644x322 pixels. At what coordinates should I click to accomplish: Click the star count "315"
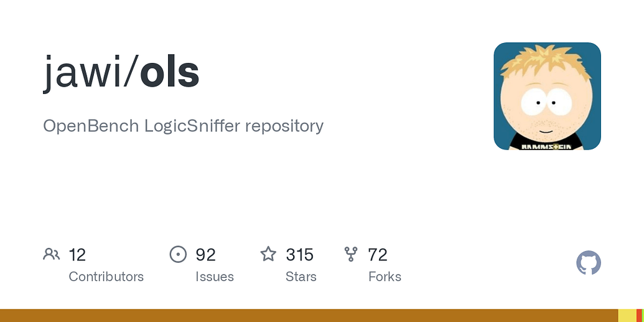coord(299,255)
